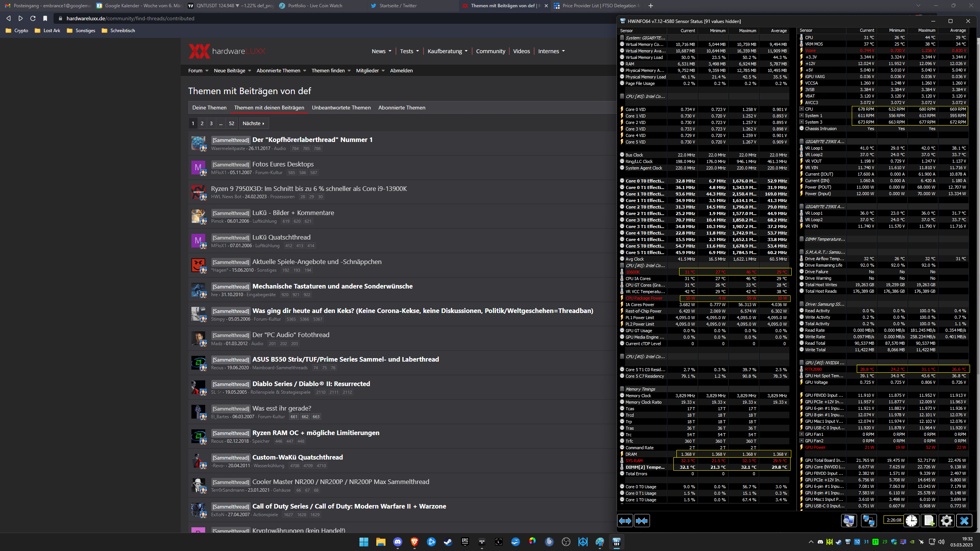This screenshot has width=980, height=551.
Task: Open Steam from the taskbar
Action: 448,542
